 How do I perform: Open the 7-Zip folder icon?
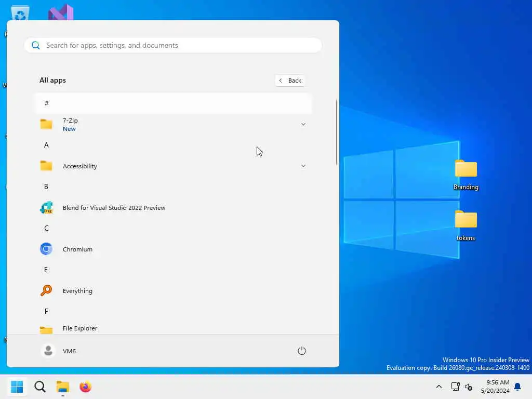(46, 124)
